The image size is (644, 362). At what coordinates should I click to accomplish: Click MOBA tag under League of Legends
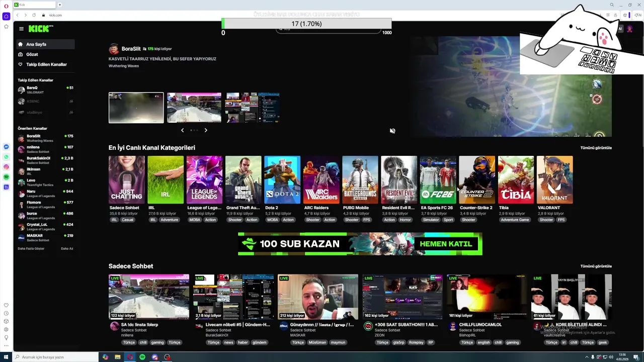(194, 220)
